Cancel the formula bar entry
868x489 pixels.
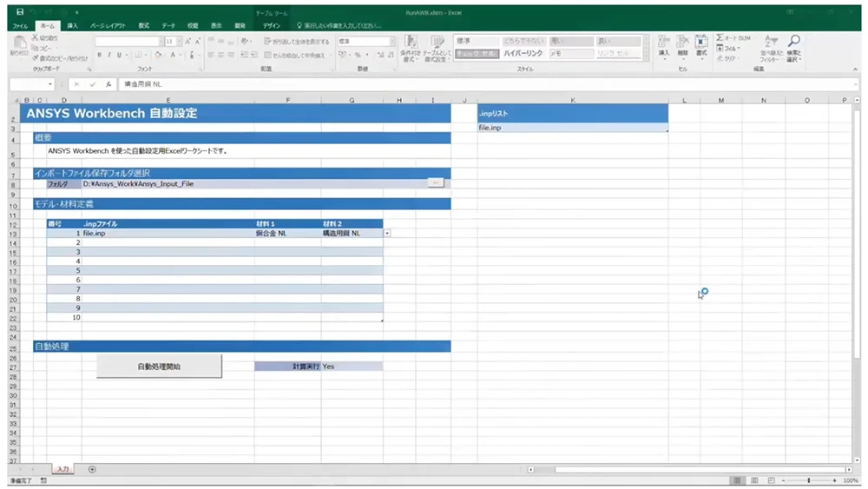tap(76, 84)
